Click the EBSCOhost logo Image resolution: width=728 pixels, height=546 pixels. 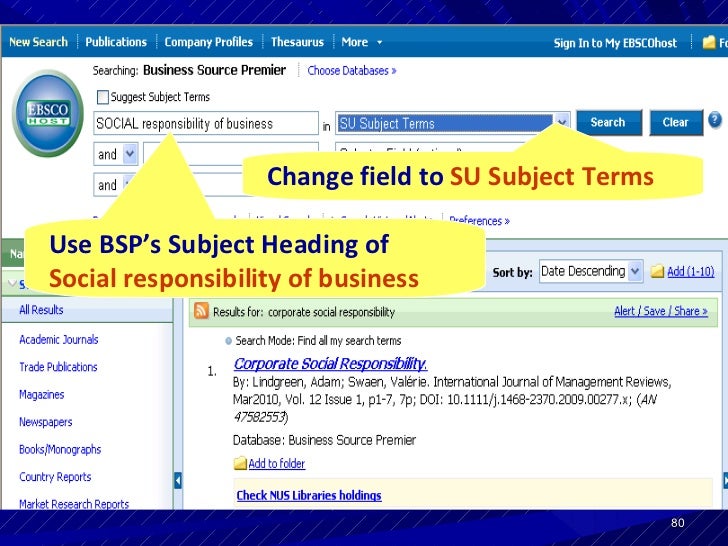(48, 113)
